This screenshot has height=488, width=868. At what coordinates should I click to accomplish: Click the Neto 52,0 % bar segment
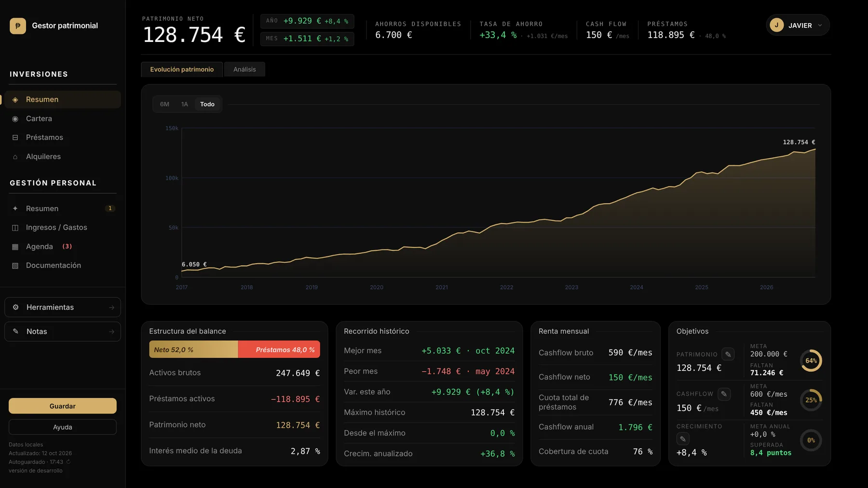[x=193, y=350]
